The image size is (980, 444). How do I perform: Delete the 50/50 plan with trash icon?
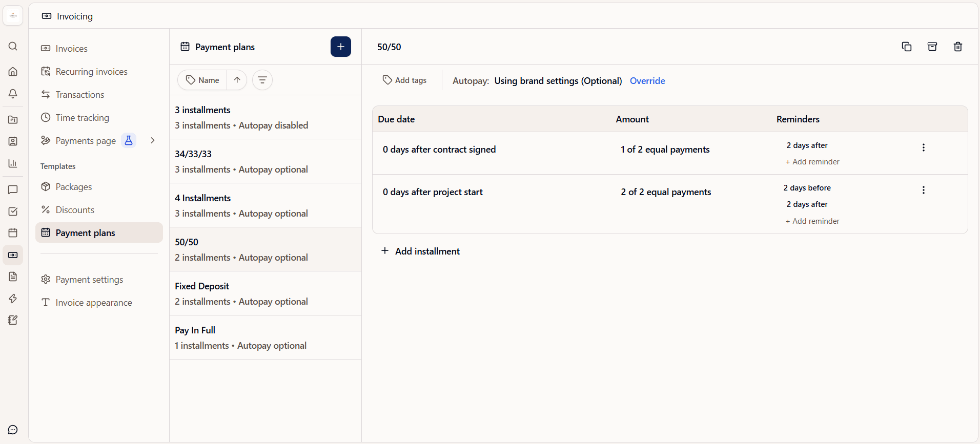(x=958, y=47)
